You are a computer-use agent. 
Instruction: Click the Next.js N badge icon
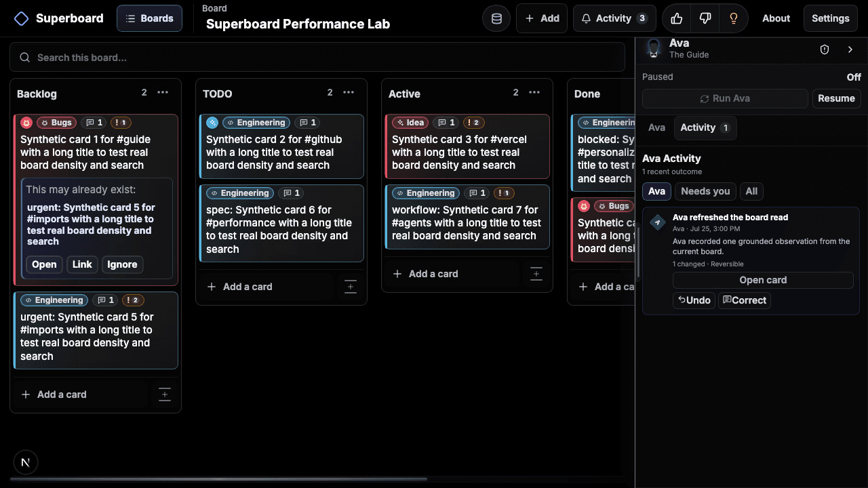(26, 463)
